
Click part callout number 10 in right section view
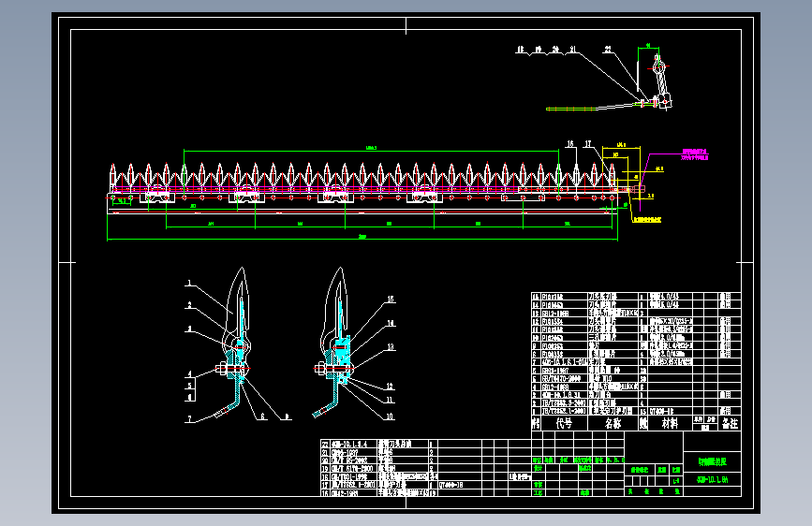click(x=390, y=416)
